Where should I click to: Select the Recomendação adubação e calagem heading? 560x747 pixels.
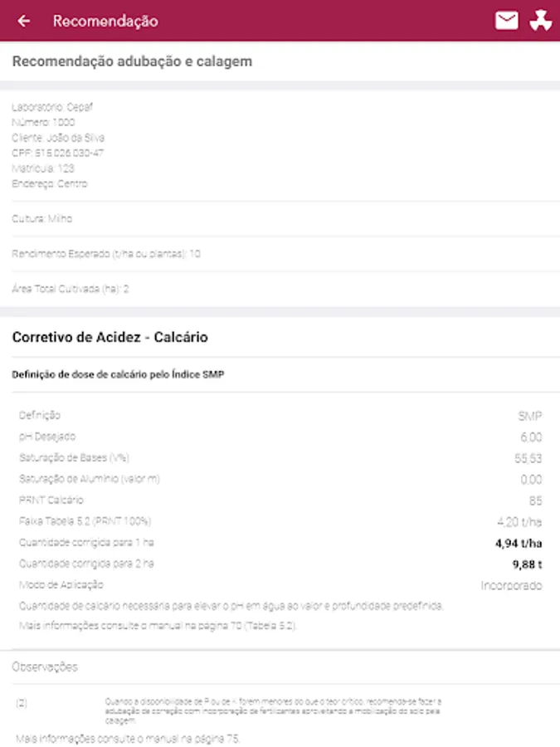132,61
